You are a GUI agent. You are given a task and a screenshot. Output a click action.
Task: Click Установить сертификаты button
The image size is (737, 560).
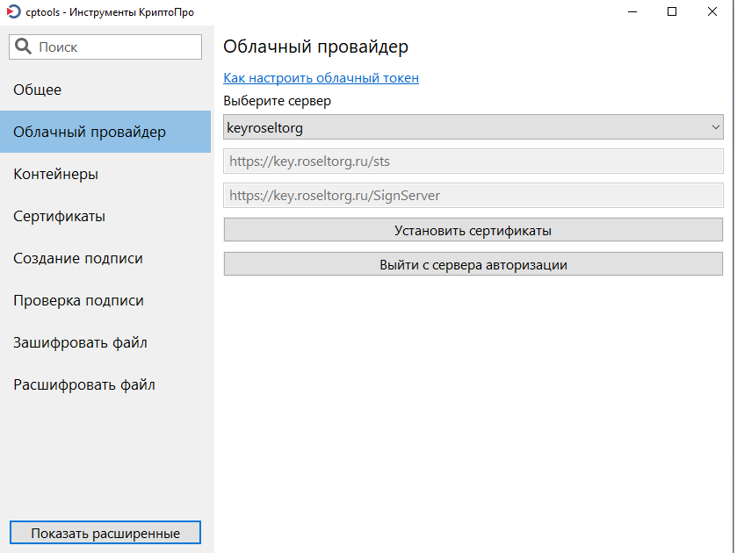[x=473, y=230]
